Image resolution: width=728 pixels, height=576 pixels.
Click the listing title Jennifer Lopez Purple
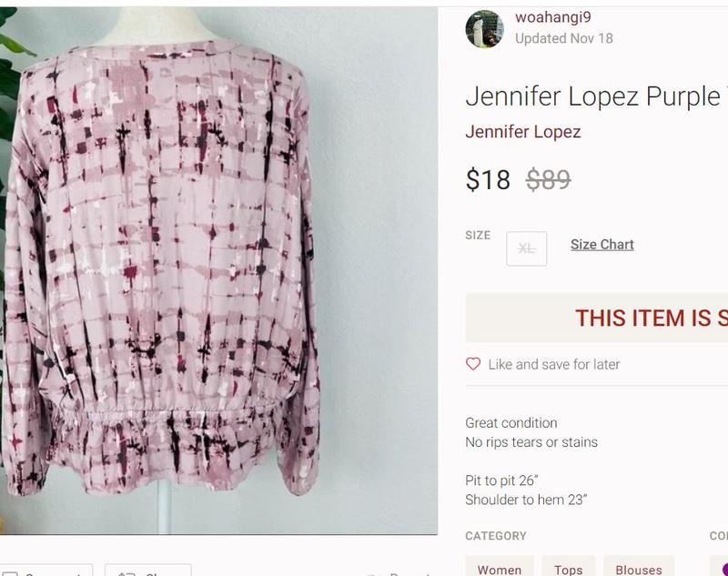click(597, 96)
